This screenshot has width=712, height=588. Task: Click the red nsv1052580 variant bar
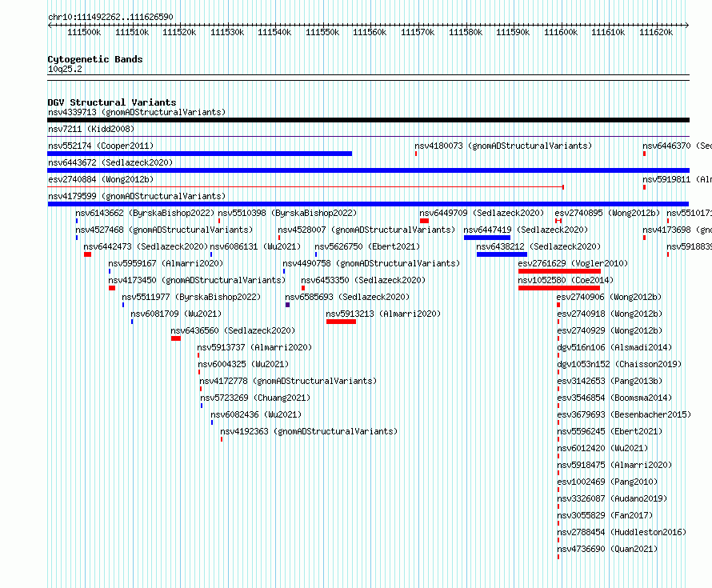tap(559, 288)
